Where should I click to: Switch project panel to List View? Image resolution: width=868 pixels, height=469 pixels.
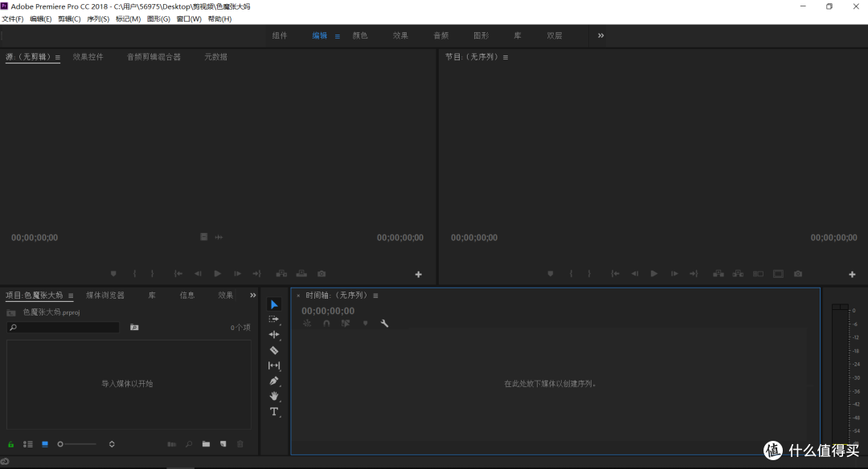coord(27,444)
